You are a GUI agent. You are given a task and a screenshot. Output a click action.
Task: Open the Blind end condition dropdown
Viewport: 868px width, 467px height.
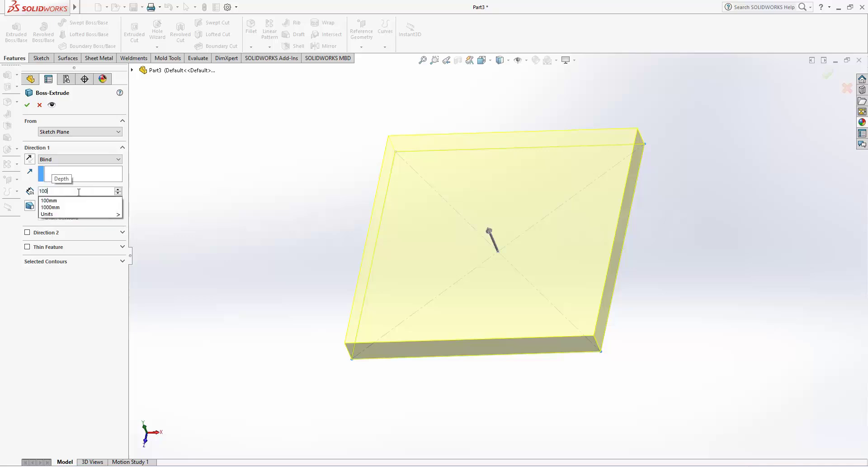pyautogui.click(x=80, y=159)
